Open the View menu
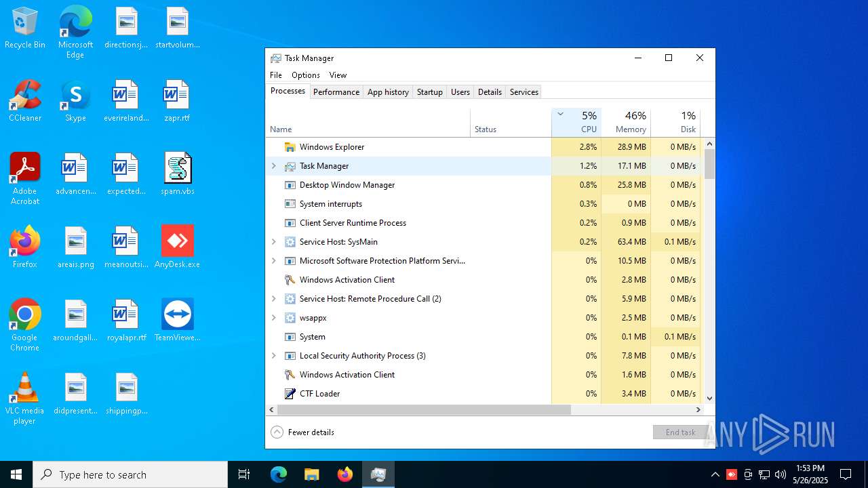 [338, 75]
